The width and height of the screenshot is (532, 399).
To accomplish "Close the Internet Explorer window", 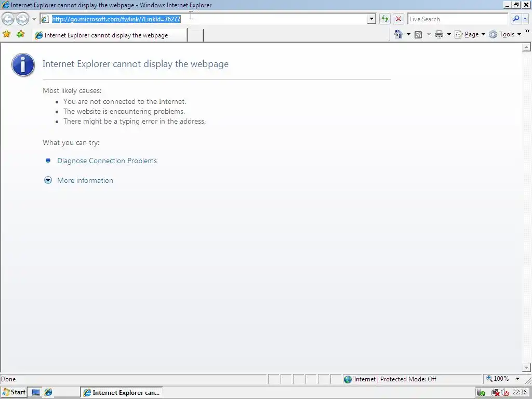I will click(526, 5).
